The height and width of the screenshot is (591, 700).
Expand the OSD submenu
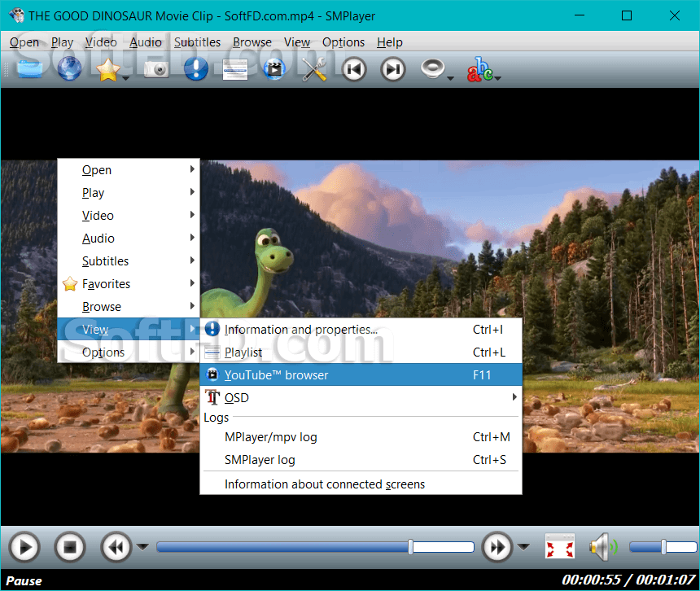[361, 398]
